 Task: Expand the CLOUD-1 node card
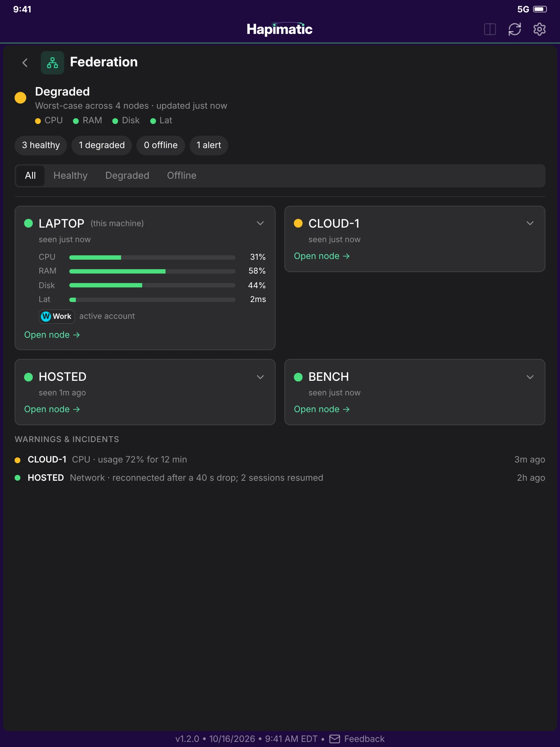(530, 223)
